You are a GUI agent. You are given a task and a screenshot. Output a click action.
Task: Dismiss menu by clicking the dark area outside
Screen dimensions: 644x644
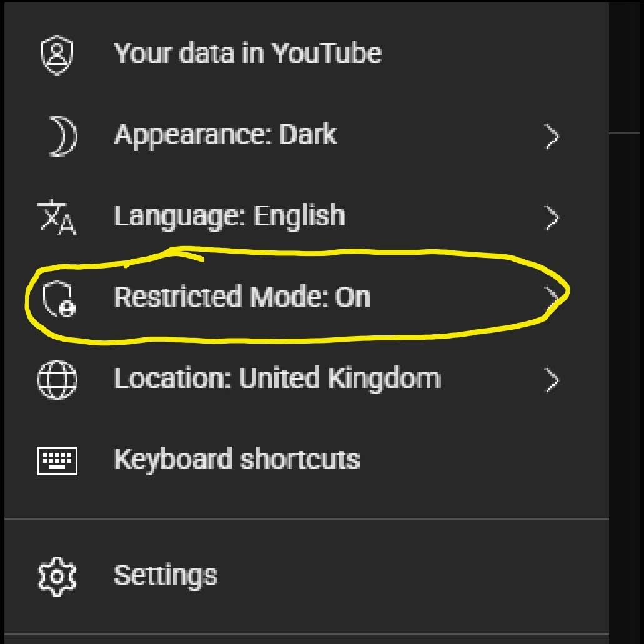tap(626, 375)
